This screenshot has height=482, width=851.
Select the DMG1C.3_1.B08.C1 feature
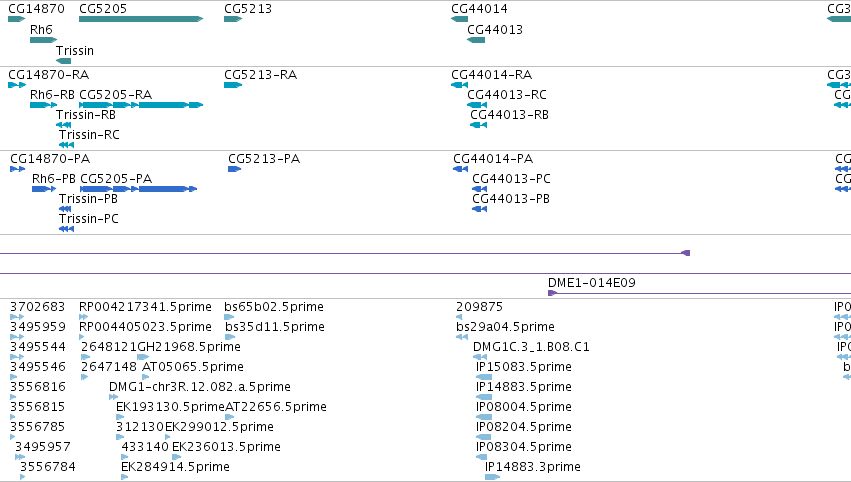coord(480,357)
